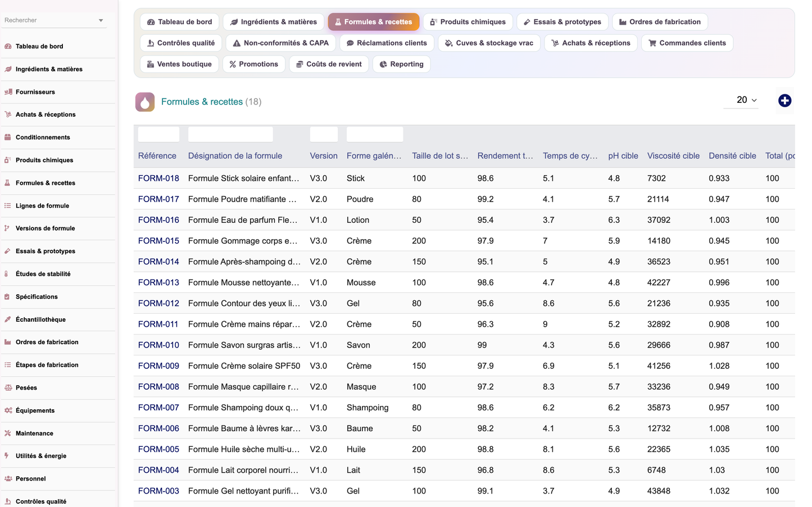The height and width of the screenshot is (507, 812).
Task: Open Contrôles qualité top tab
Action: [181, 43]
